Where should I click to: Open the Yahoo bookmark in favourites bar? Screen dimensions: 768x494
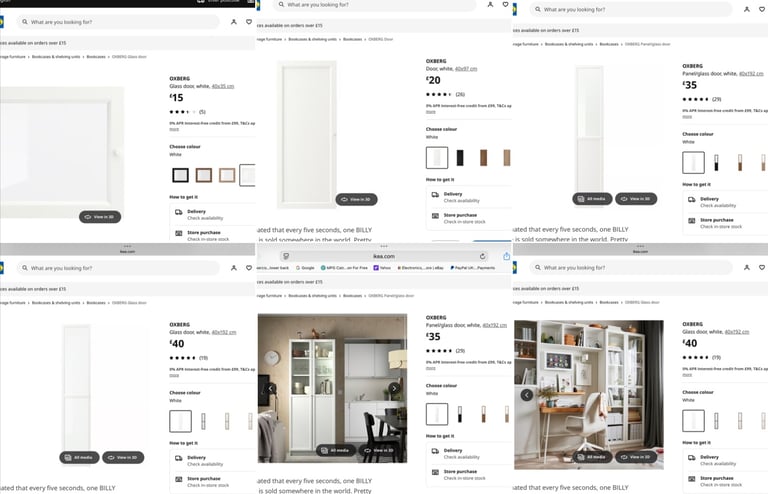(x=383, y=268)
